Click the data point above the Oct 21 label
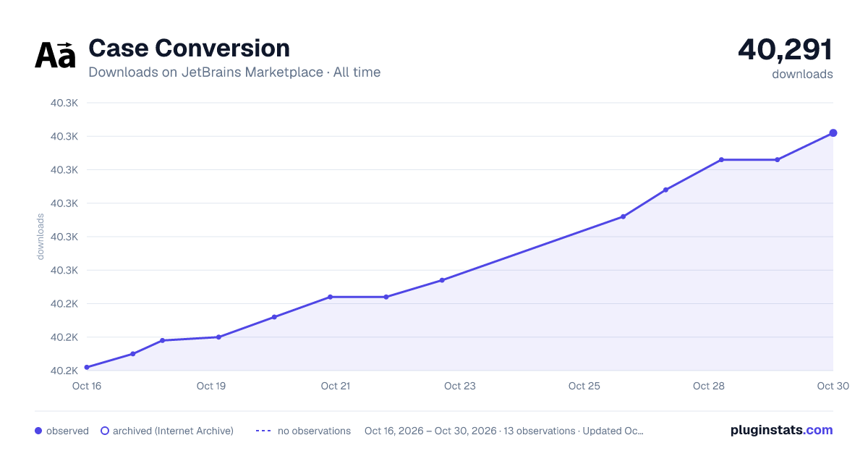The width and height of the screenshot is (868, 456). (330, 297)
